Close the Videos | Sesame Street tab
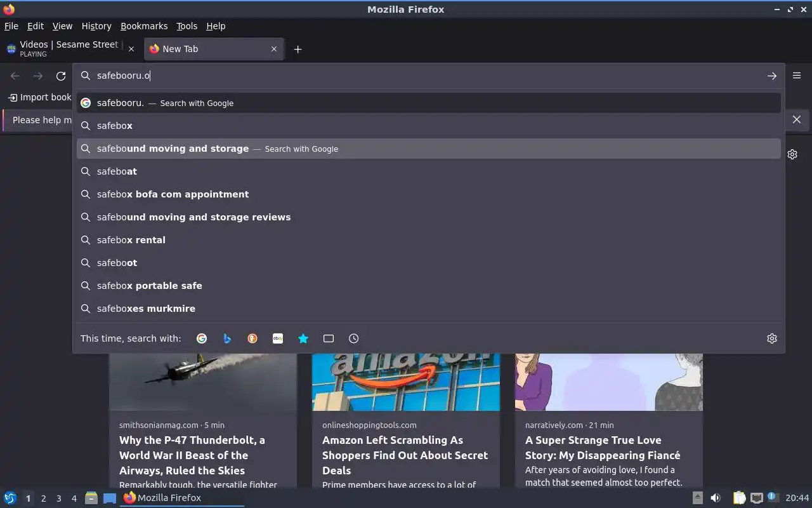Image resolution: width=812 pixels, height=508 pixels. click(x=131, y=49)
